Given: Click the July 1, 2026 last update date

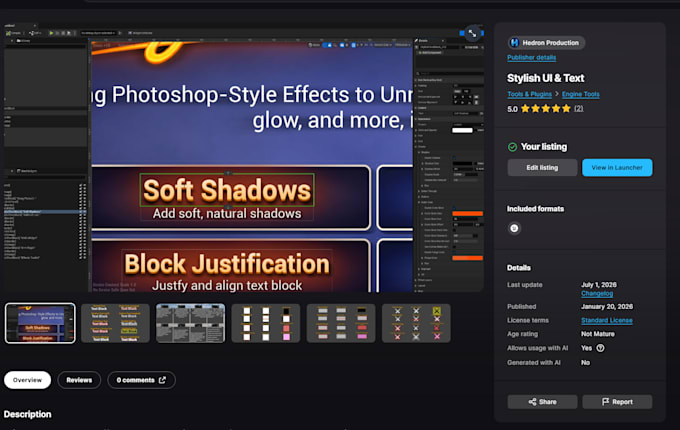Looking at the screenshot, I should click(598, 285).
